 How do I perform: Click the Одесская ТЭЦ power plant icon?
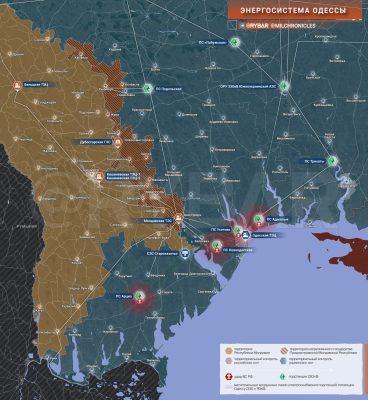click(245, 235)
